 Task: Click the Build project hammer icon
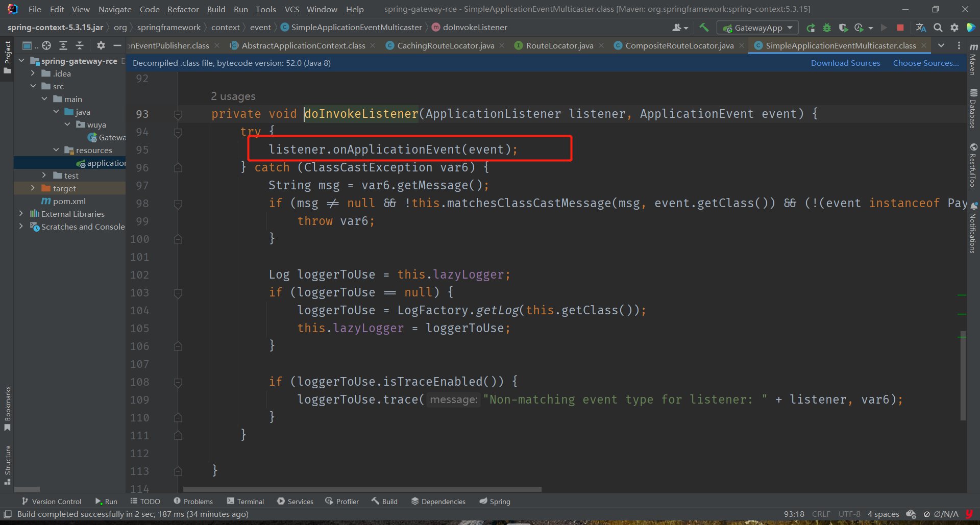[x=704, y=28]
